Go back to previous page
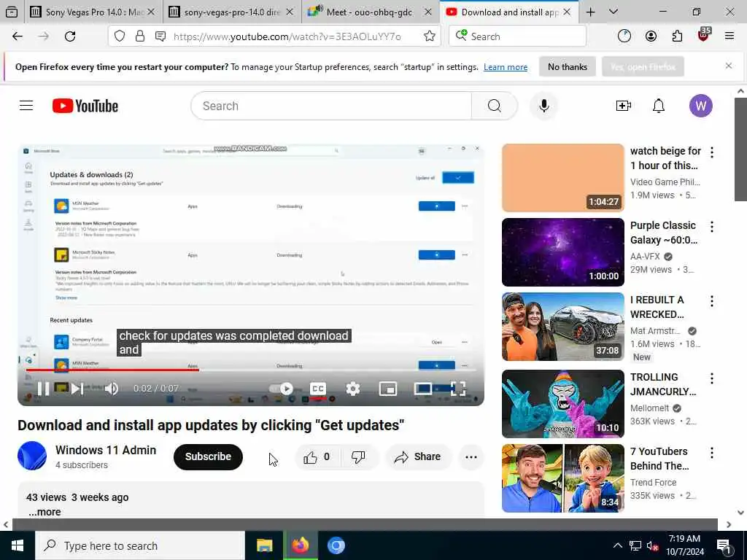747x560 pixels. tap(18, 36)
